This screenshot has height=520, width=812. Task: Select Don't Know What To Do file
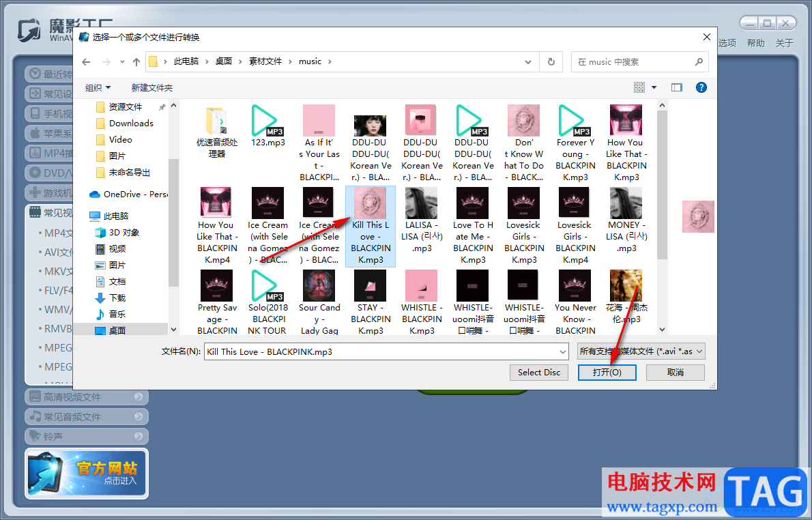coord(523,143)
